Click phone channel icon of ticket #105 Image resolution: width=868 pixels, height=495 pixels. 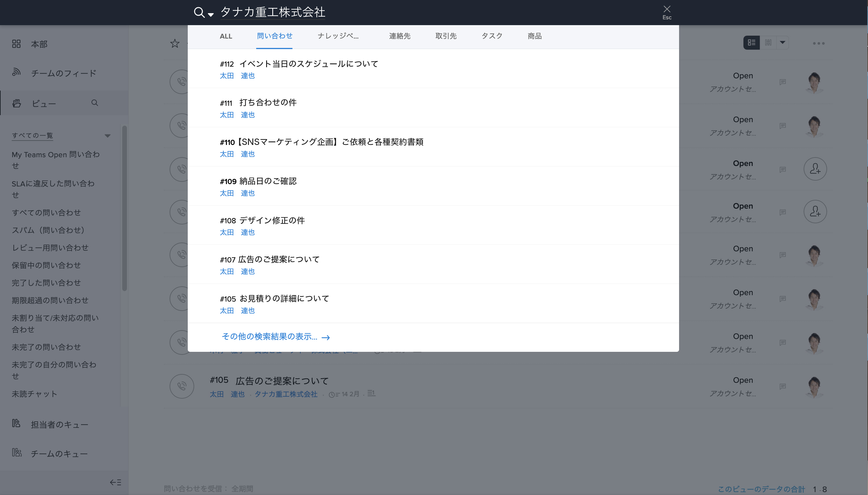pos(182,386)
